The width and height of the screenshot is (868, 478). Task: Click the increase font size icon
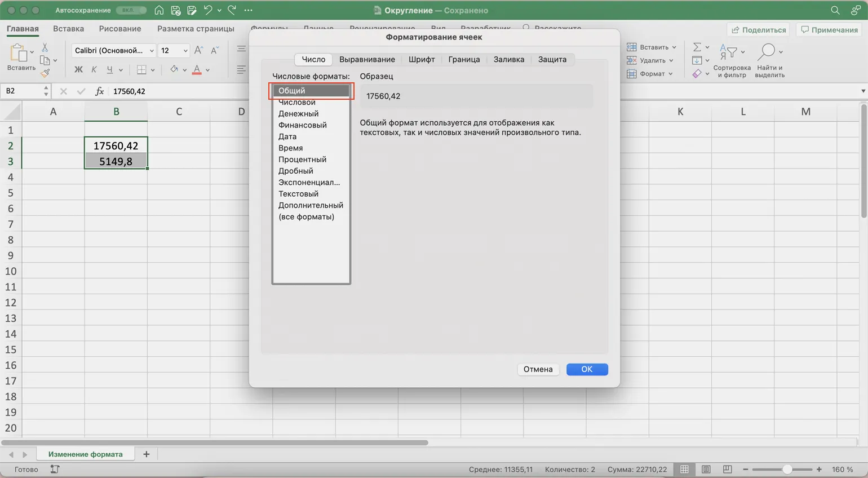[198, 50]
